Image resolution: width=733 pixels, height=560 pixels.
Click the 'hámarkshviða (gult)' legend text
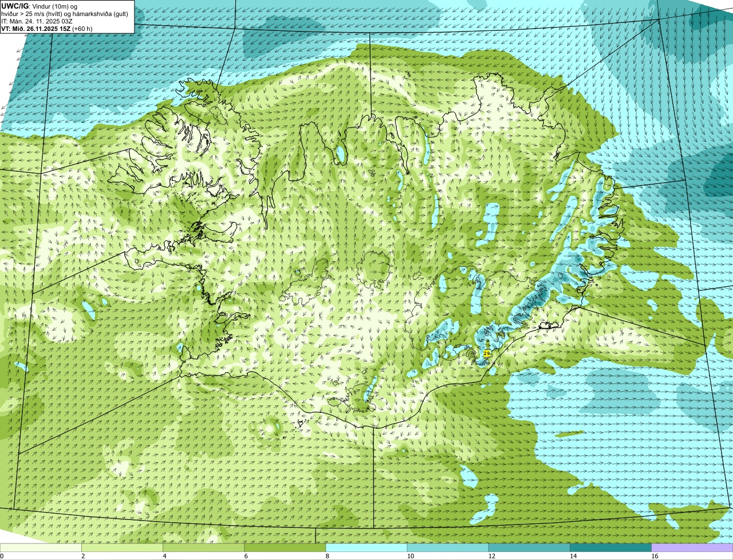point(100,14)
